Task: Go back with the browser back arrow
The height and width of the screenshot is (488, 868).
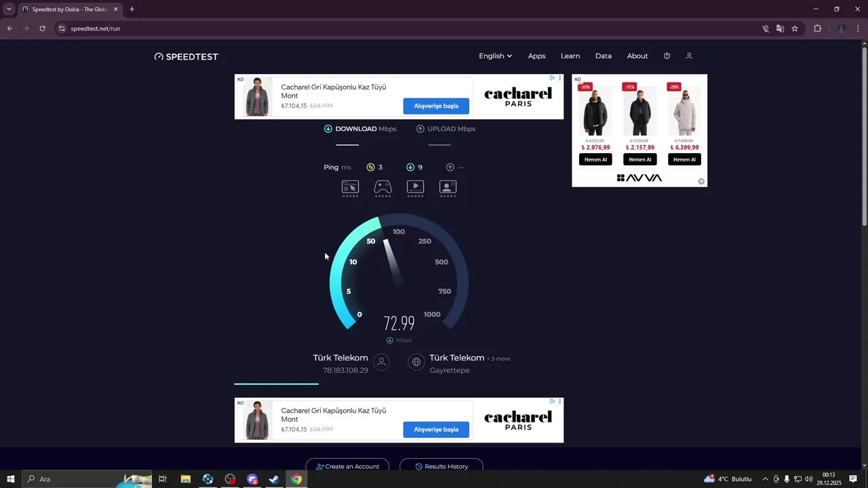Action: [x=9, y=28]
